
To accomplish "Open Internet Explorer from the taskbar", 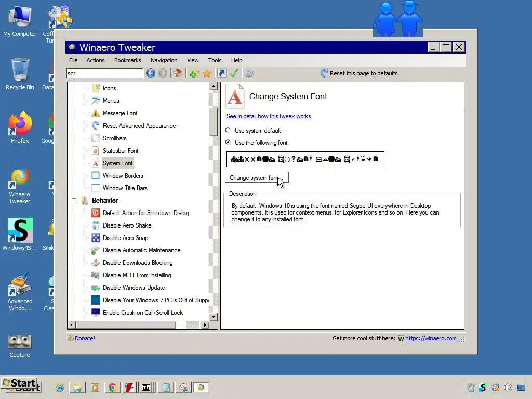I will click(x=60, y=388).
